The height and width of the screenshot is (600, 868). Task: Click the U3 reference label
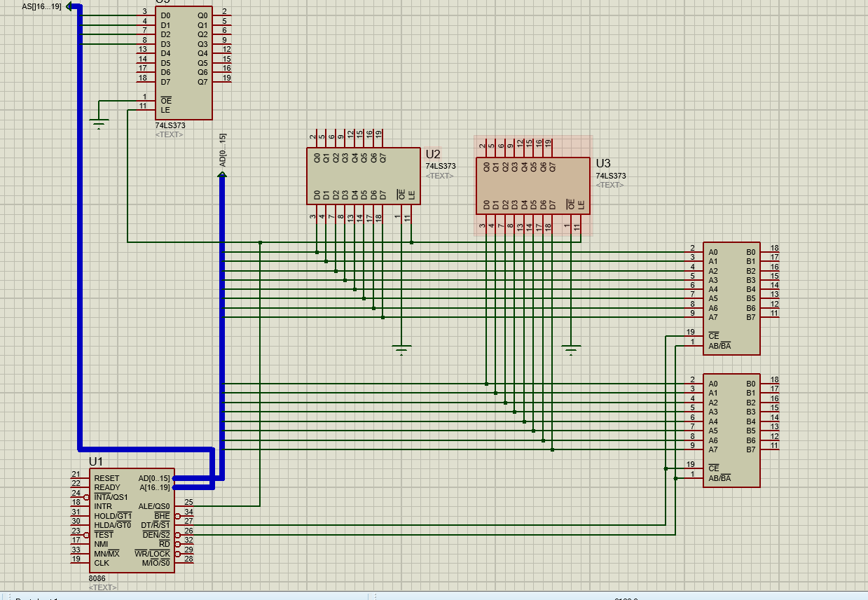603,164
